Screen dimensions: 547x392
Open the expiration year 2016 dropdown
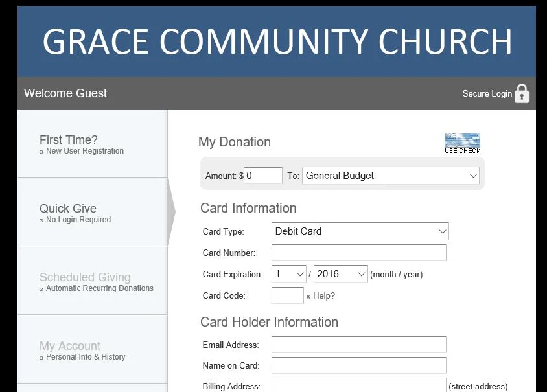pyautogui.click(x=341, y=274)
